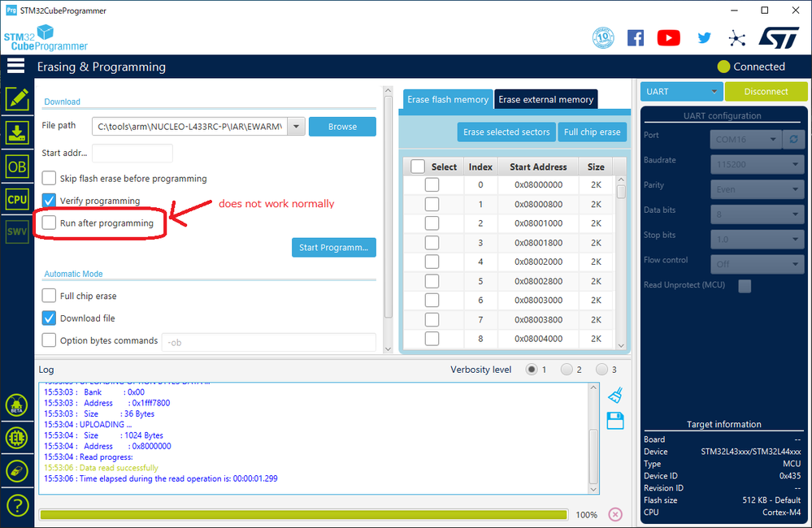Open the UART interface dropdown
Viewport: 812px width, 528px height.
click(681, 92)
